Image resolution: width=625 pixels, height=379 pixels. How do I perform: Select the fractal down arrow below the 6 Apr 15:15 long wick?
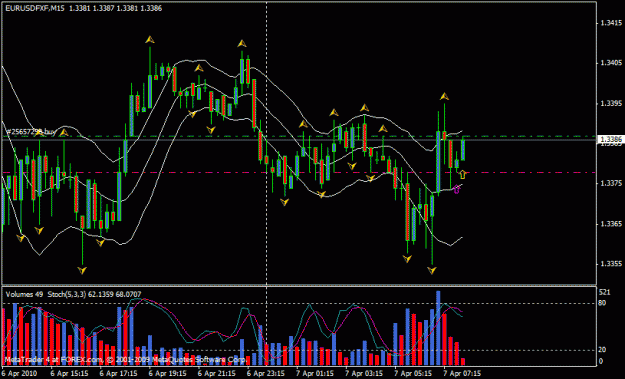tap(82, 271)
